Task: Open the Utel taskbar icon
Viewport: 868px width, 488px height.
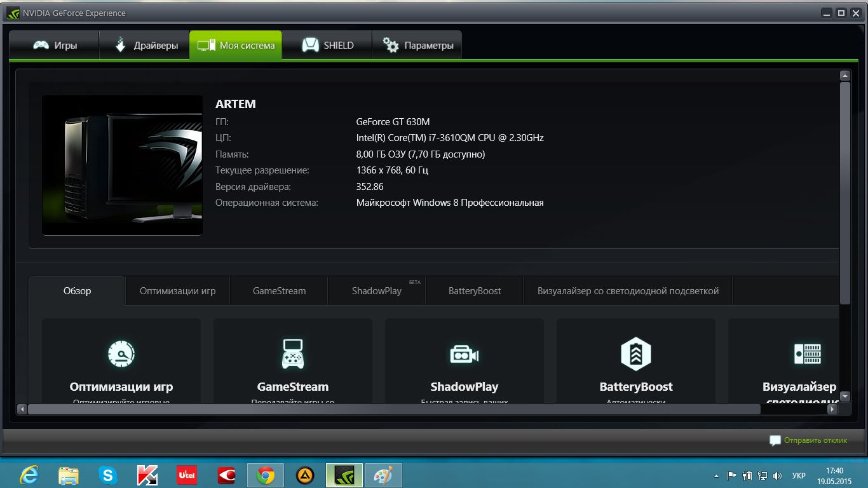Action: [187, 475]
